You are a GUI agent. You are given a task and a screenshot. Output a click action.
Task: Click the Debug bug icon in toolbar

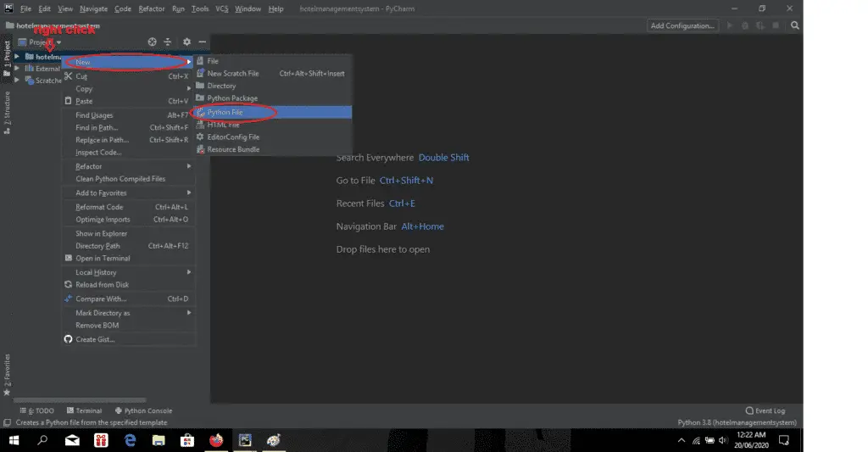pos(744,25)
